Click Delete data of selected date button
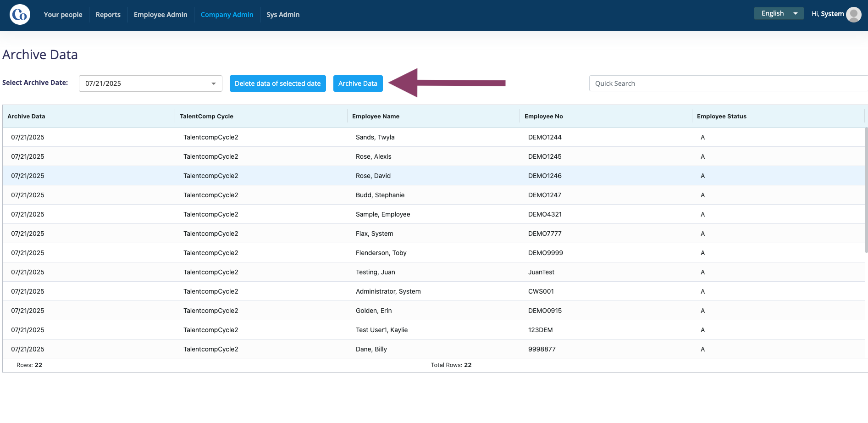Screen dimensions: 868x423 (278, 83)
